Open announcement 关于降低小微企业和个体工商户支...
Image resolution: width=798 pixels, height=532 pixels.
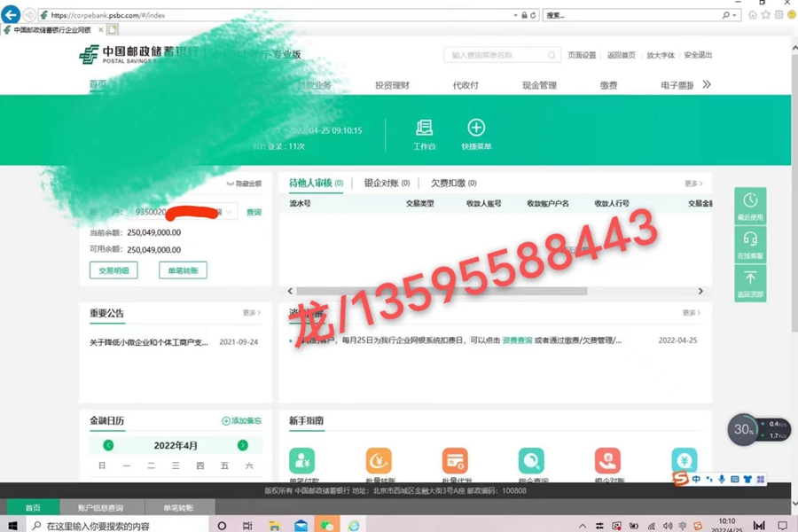pyautogui.click(x=149, y=342)
